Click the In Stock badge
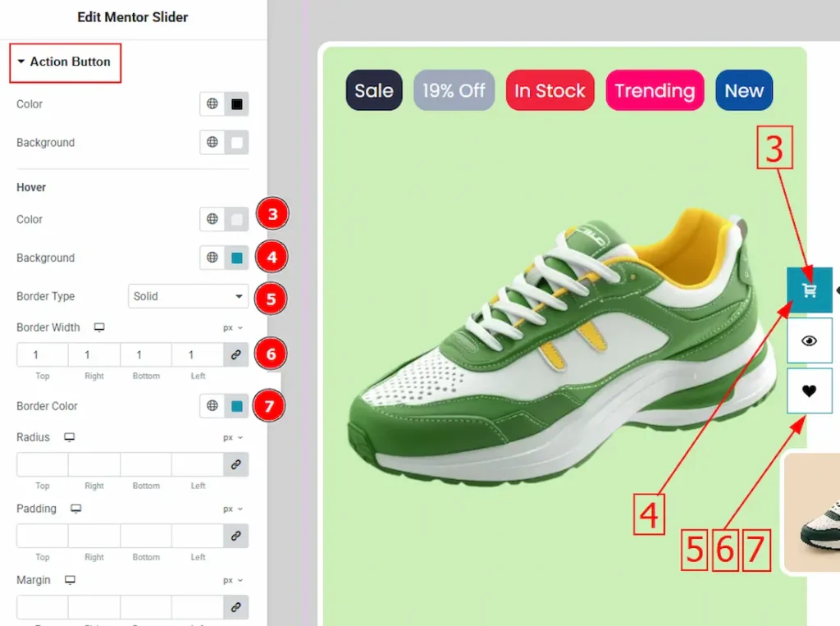The width and height of the screenshot is (840, 626). [550, 90]
